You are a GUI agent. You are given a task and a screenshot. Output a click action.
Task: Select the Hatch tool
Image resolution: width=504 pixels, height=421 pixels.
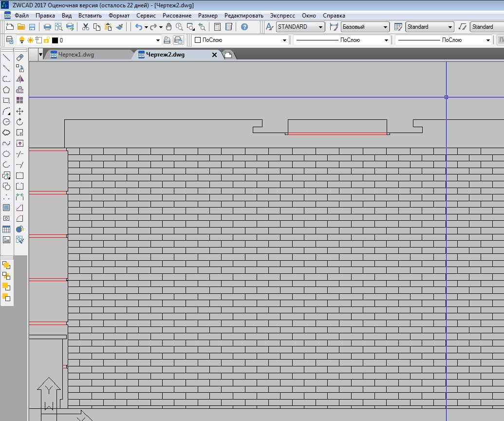tap(6, 208)
